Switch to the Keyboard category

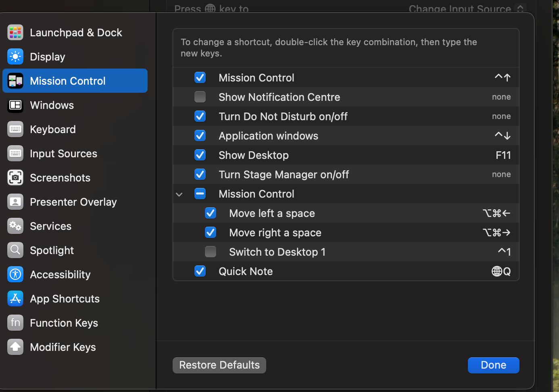point(52,129)
